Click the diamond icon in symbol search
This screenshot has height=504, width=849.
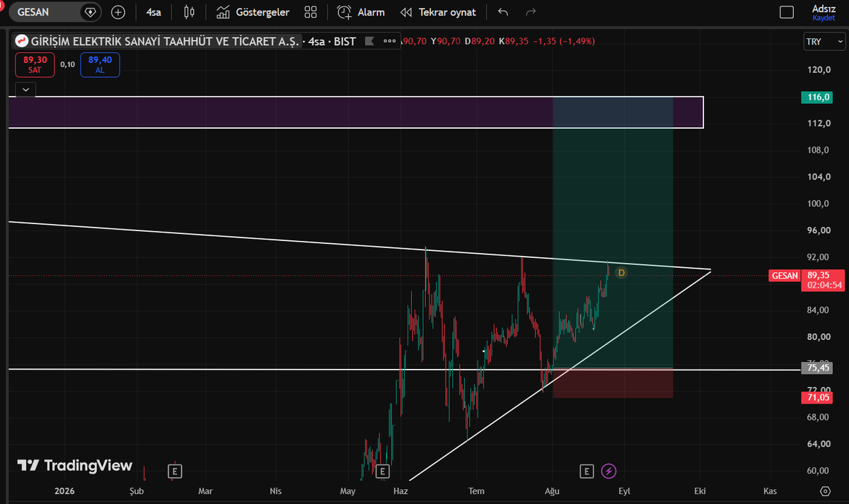coord(90,12)
